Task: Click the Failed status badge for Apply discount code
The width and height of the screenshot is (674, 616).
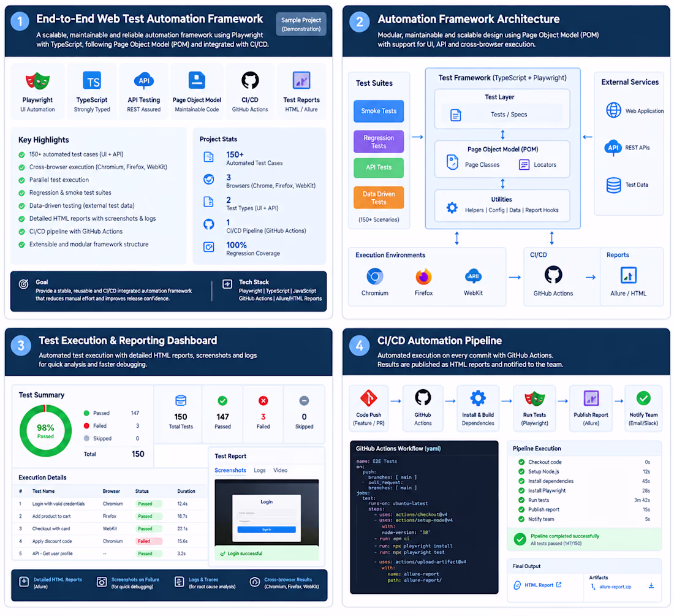Action: (149, 541)
